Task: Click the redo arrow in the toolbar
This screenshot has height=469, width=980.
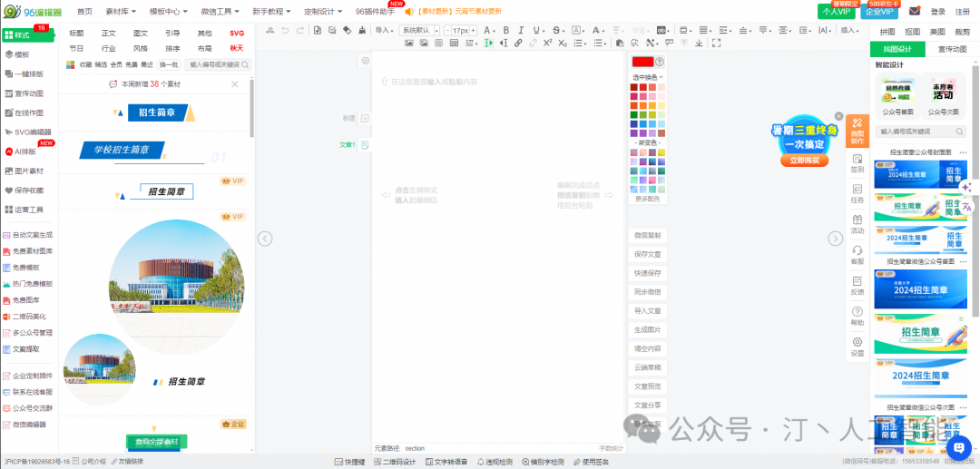Action: pyautogui.click(x=300, y=30)
